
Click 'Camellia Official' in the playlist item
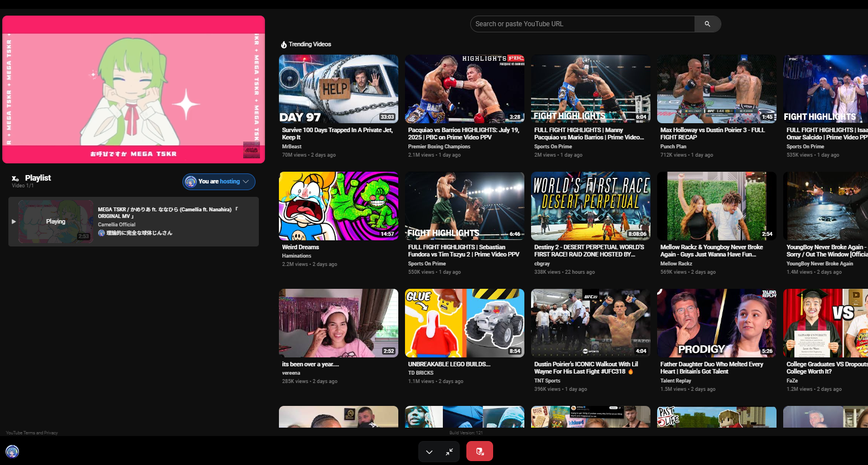coord(117,225)
